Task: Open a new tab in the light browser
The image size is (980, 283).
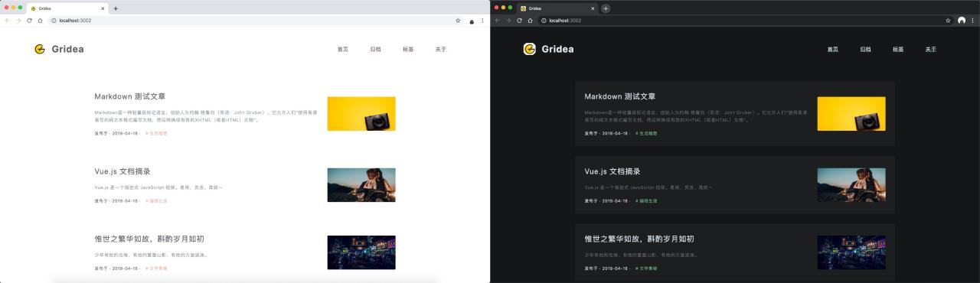Action: pos(116,8)
